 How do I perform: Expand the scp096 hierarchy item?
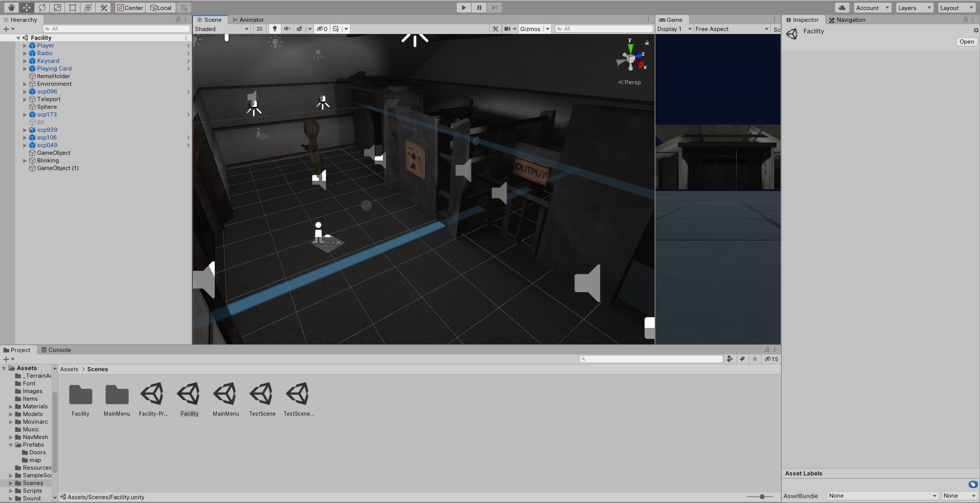pos(25,92)
